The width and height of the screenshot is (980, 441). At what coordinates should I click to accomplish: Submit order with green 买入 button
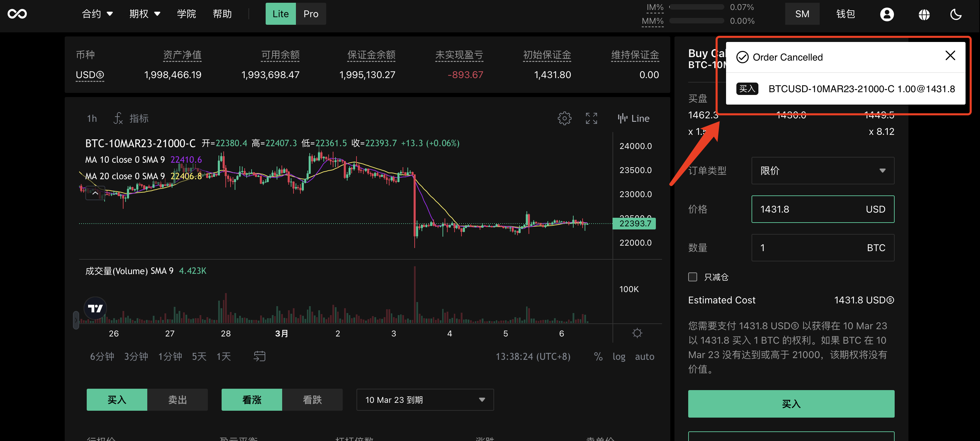791,404
